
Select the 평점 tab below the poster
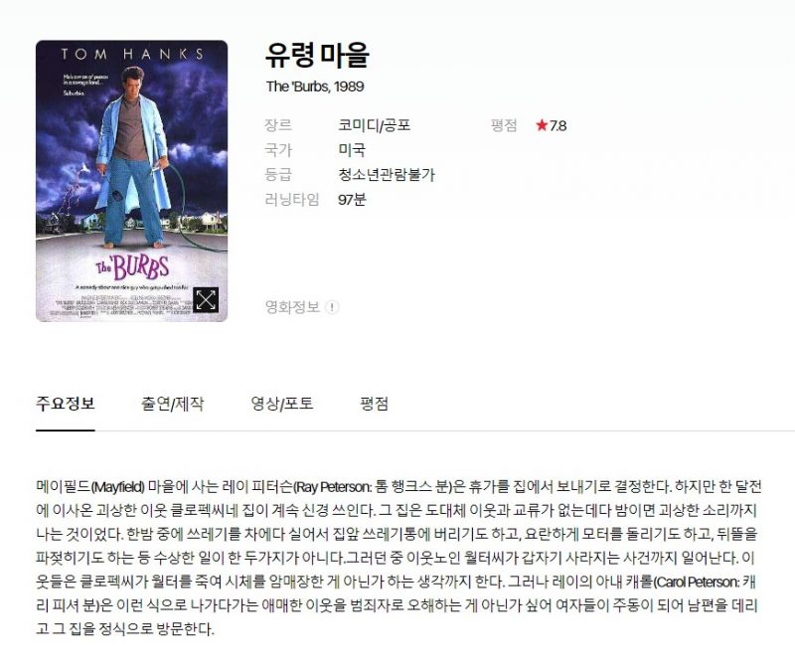click(x=375, y=404)
